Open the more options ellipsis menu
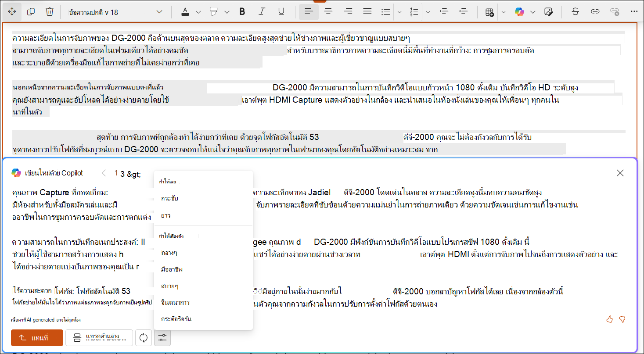644x354 pixels. [634, 12]
